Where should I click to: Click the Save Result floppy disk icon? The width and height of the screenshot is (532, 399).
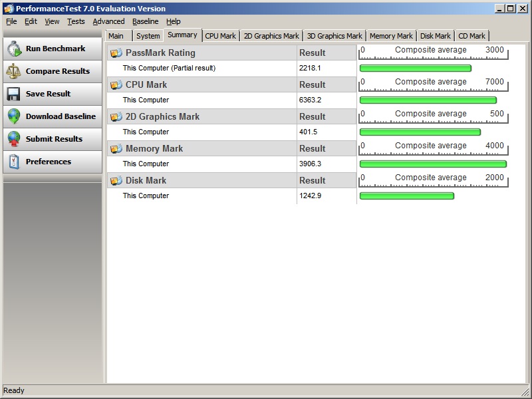pos(13,94)
